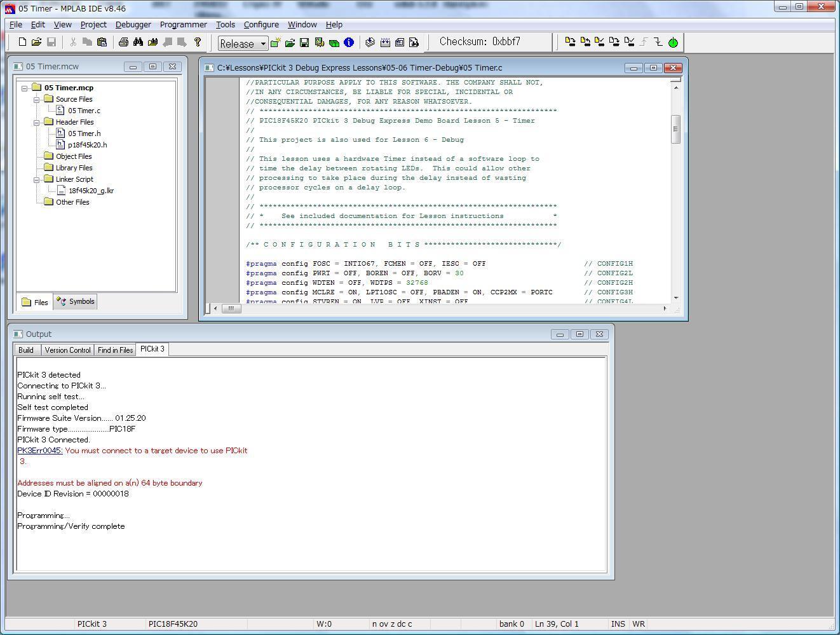Viewport: 840px width, 635px height.
Task: Switch to the Symbols tab
Action: coord(74,301)
